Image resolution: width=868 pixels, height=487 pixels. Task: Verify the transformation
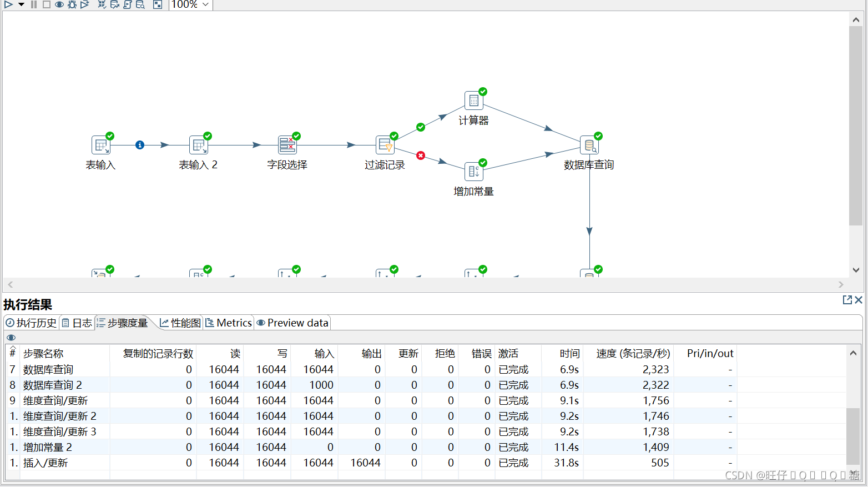[x=102, y=4]
